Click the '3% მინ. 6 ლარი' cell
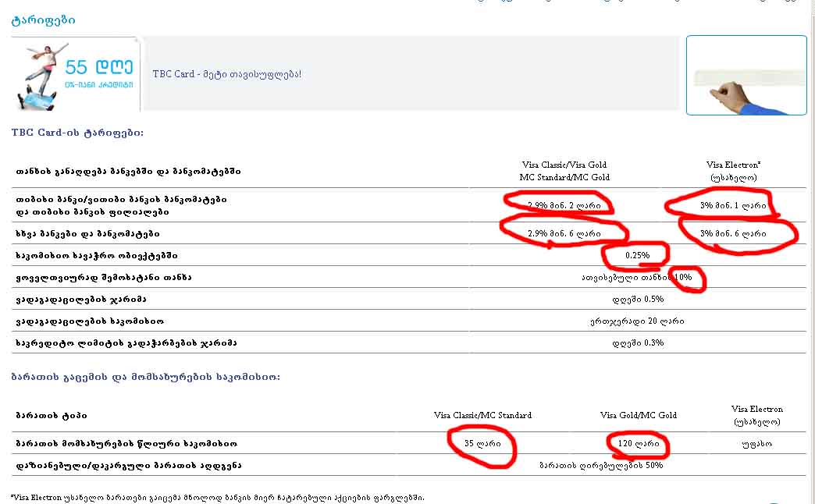The image size is (815, 504). (x=733, y=233)
